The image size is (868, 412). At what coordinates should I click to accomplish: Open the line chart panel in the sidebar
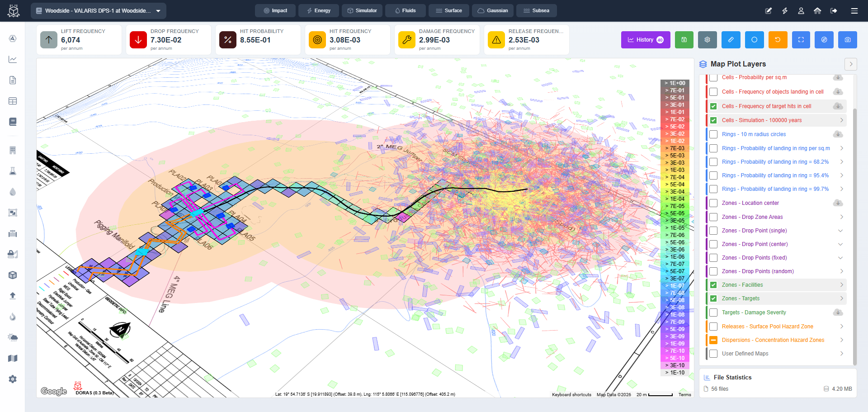(x=13, y=59)
